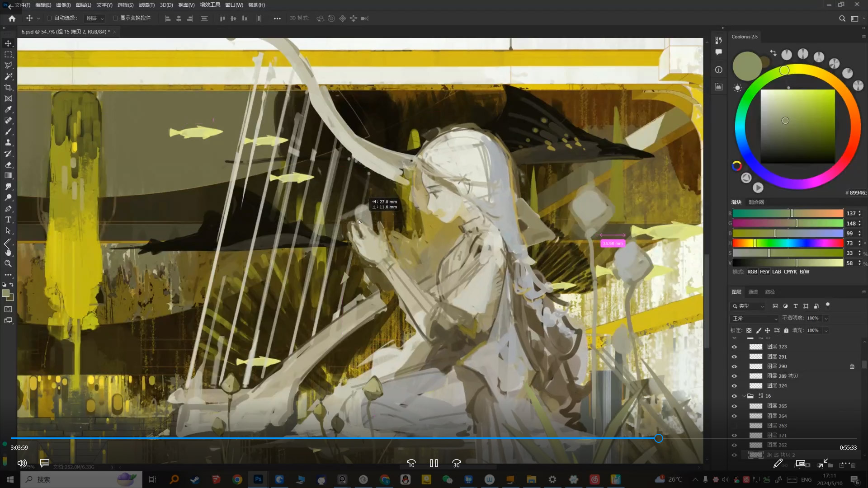Image resolution: width=868 pixels, height=488 pixels.
Task: Select the Eraser tool
Action: click(x=8, y=164)
